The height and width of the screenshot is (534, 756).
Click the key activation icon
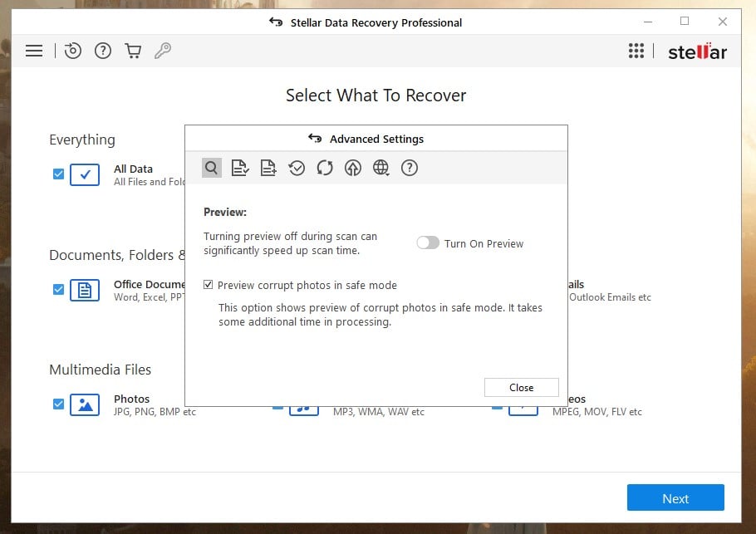[163, 51]
